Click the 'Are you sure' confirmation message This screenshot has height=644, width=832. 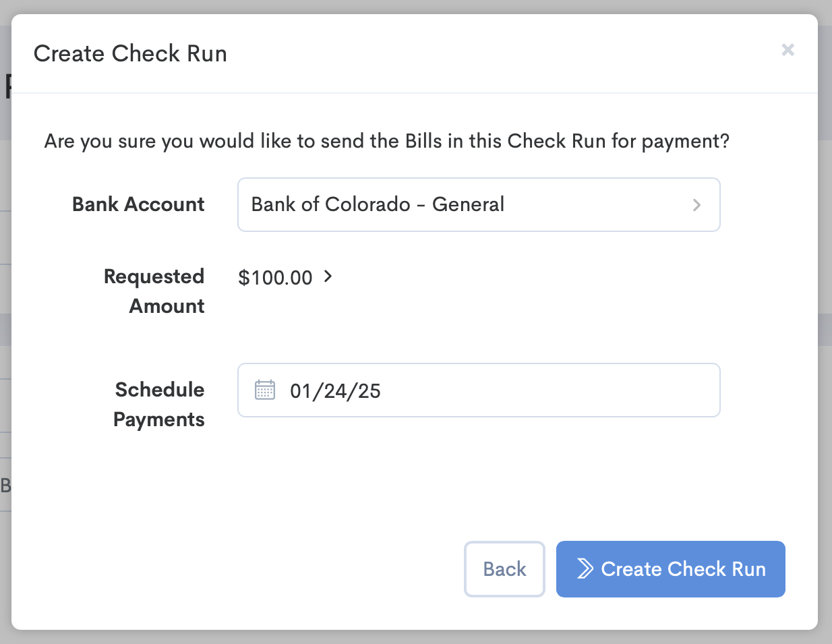(x=387, y=142)
